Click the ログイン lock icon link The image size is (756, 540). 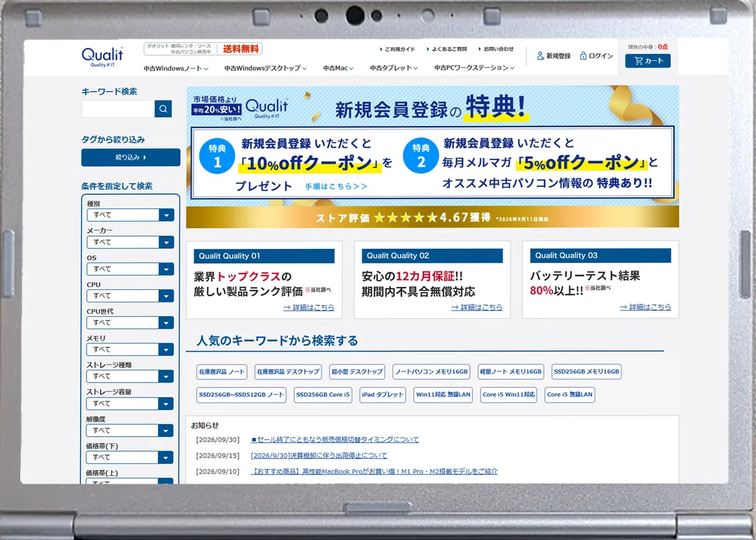596,56
